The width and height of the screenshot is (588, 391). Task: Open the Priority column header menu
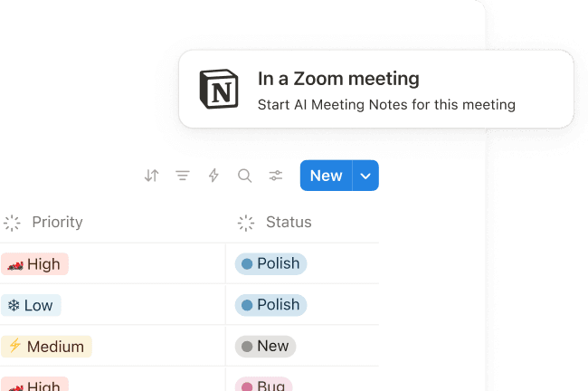(57, 223)
